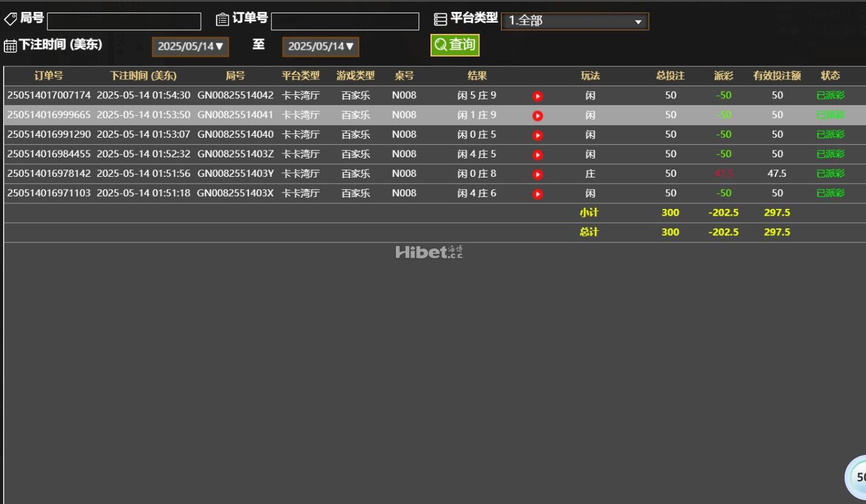Click the clipboard icon beside 订单号
The height and width of the screenshot is (504, 866).
[x=222, y=20]
